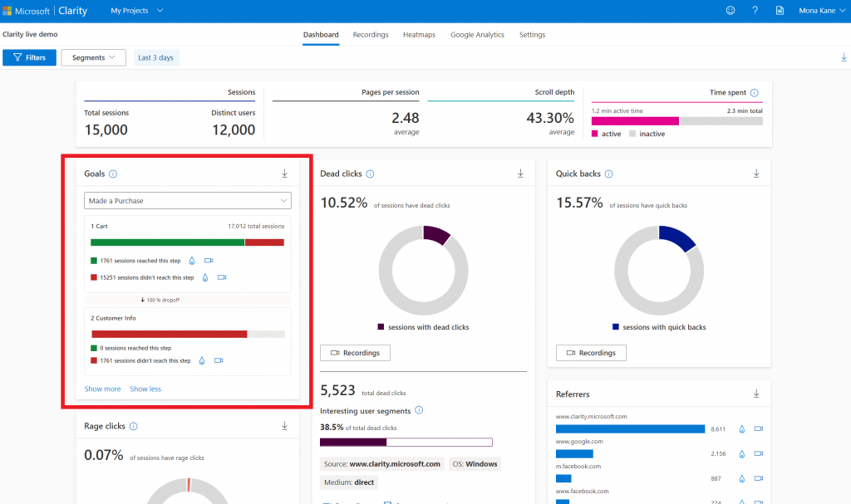Open the help question mark icon
The height and width of the screenshot is (504, 851).
pyautogui.click(x=755, y=11)
